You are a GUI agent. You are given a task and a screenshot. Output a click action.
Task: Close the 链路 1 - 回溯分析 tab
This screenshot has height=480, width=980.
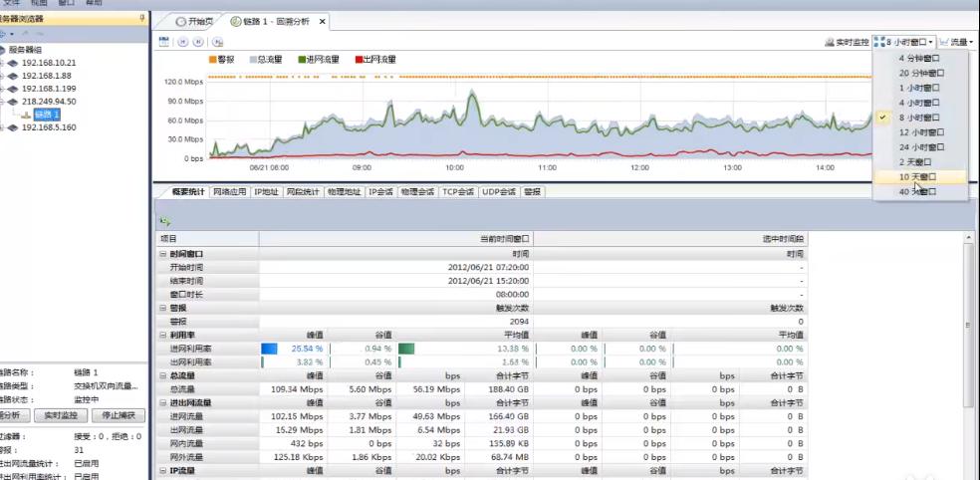pos(322,21)
